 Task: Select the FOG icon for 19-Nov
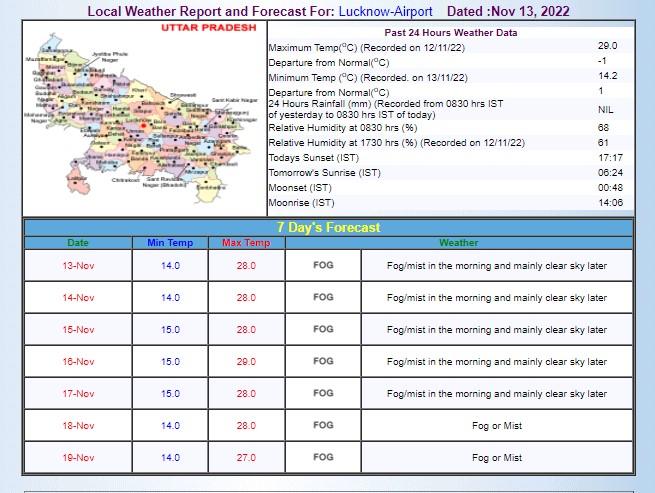[x=323, y=457]
